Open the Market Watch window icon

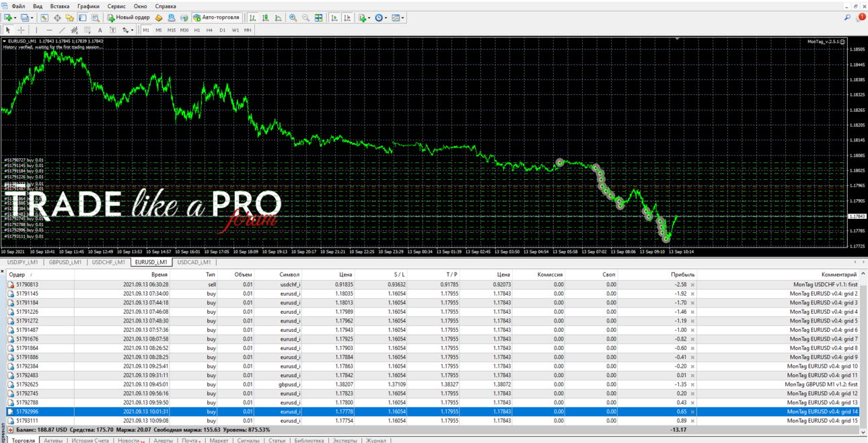tap(44, 18)
